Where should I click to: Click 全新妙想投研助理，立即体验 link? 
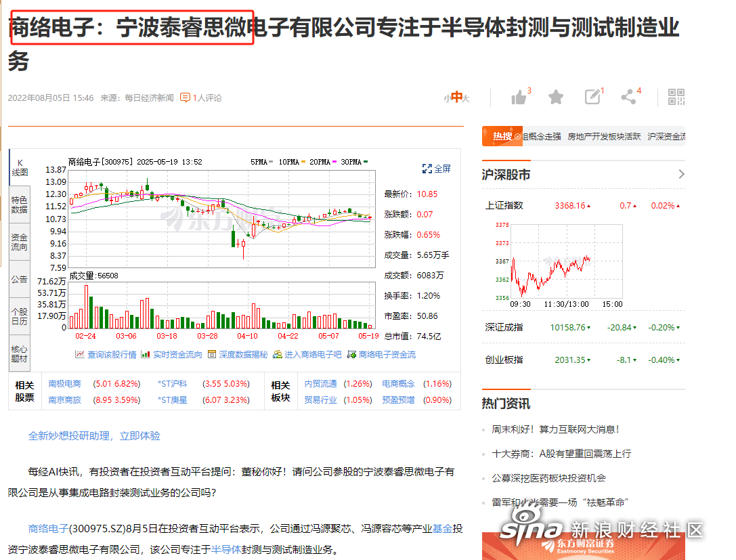coord(94,436)
